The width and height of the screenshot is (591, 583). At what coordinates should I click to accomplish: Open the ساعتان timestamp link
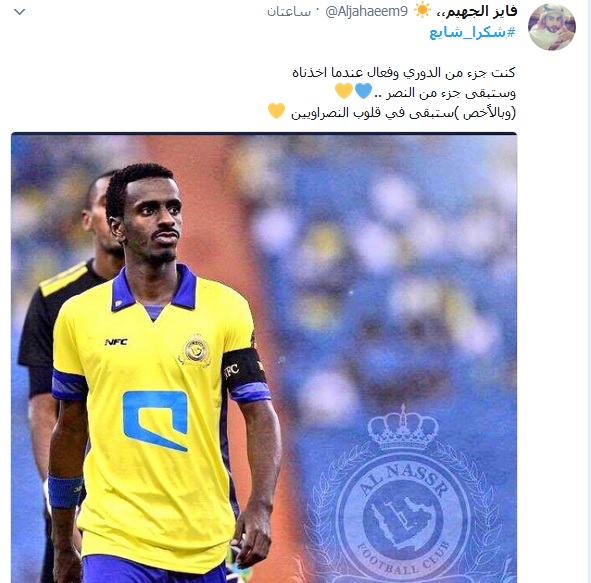click(289, 12)
